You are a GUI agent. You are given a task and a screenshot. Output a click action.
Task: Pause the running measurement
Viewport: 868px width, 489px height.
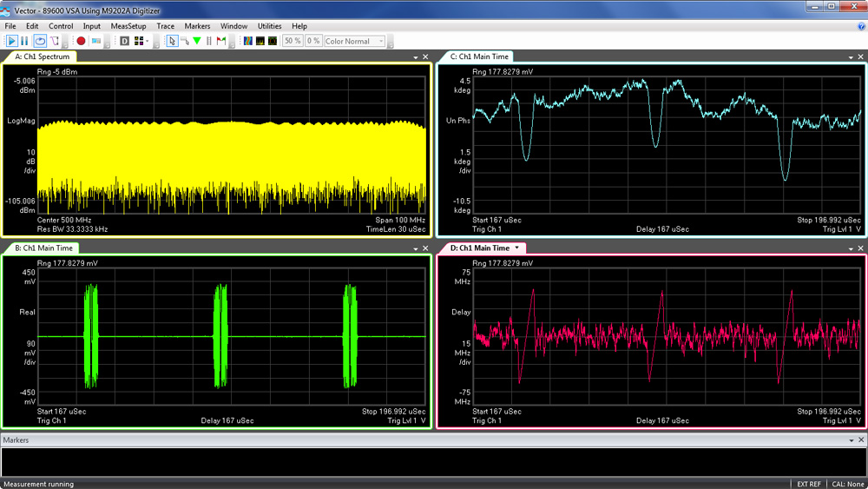click(x=26, y=41)
